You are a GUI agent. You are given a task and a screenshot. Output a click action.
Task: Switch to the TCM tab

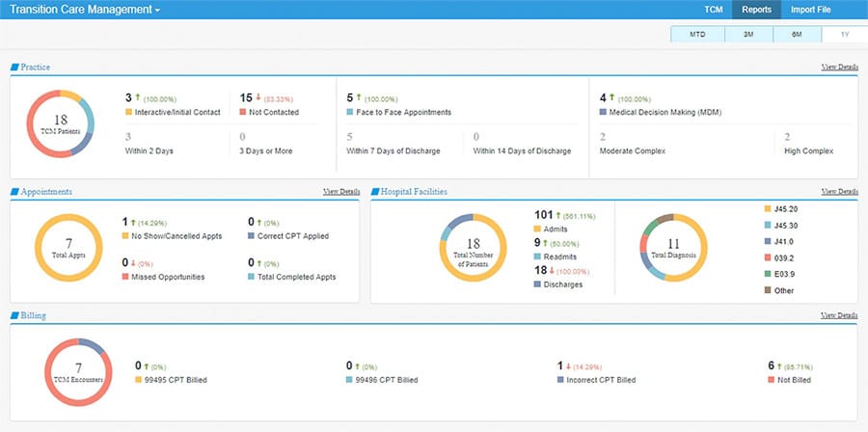[714, 10]
